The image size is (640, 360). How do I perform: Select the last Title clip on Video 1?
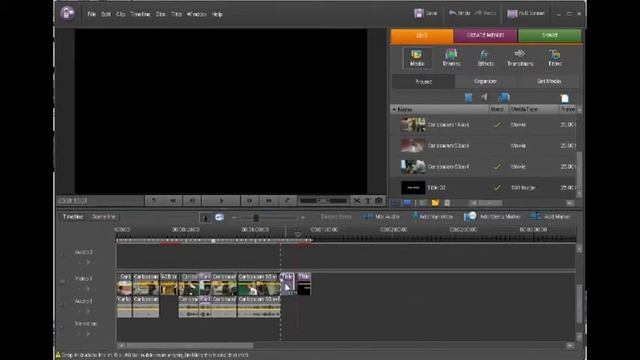tap(304, 284)
